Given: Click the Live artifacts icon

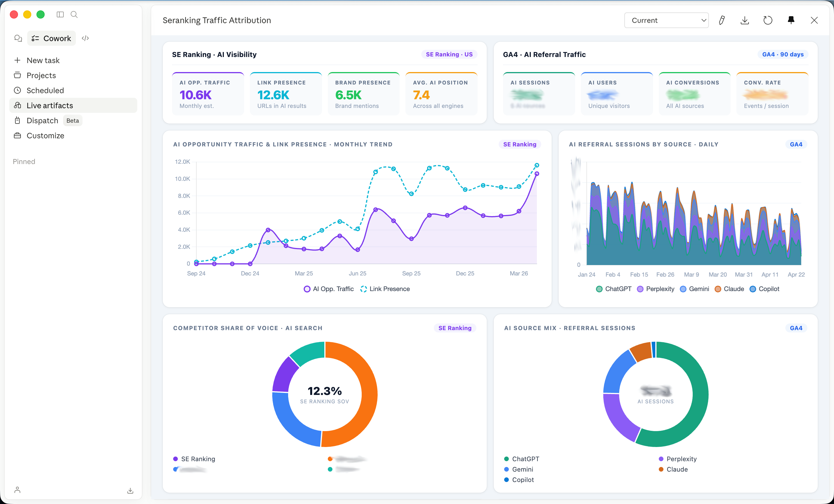Looking at the screenshot, I should pyautogui.click(x=17, y=105).
